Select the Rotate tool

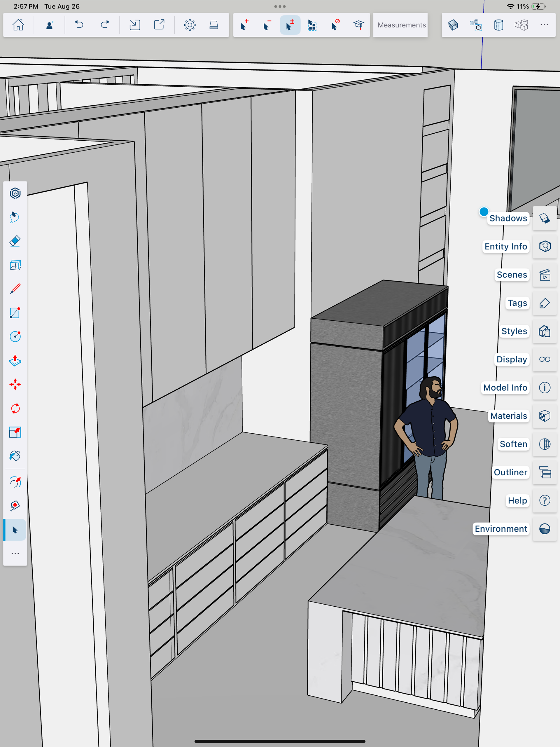point(15,409)
